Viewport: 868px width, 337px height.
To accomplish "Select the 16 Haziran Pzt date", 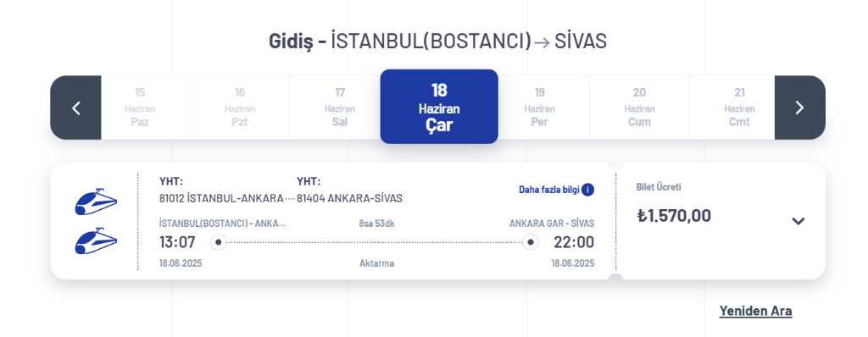I will point(240,108).
